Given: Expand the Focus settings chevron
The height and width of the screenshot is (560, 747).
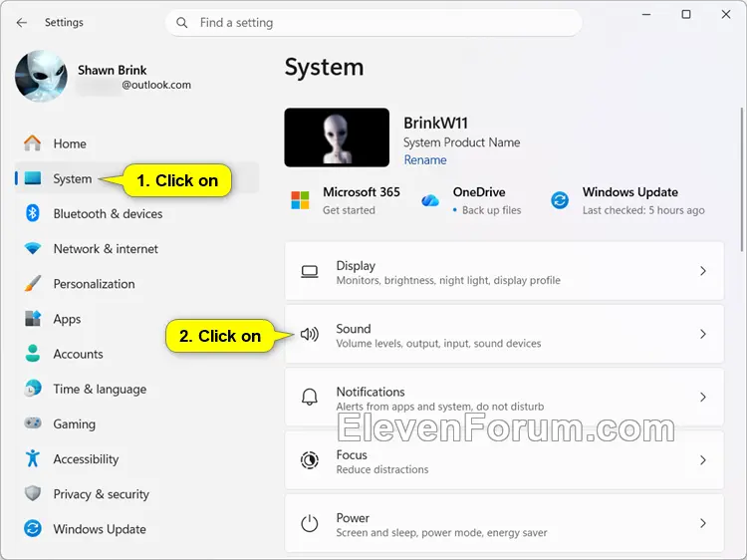Looking at the screenshot, I should 703,460.
